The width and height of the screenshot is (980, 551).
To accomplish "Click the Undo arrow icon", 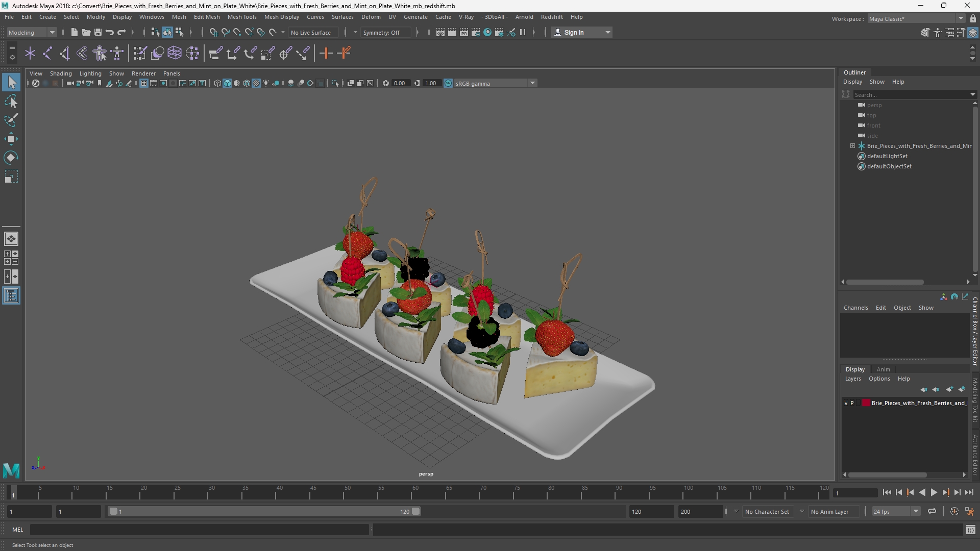I will pyautogui.click(x=109, y=32).
